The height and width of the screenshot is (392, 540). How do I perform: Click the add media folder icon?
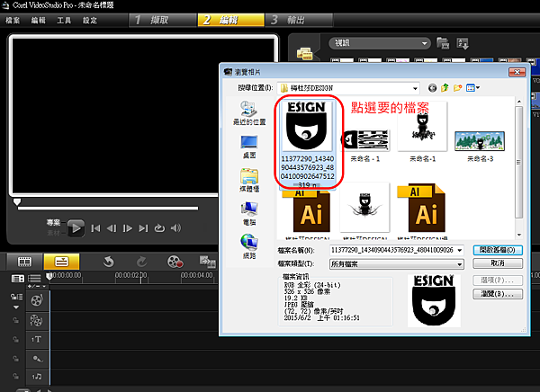tap(443, 43)
